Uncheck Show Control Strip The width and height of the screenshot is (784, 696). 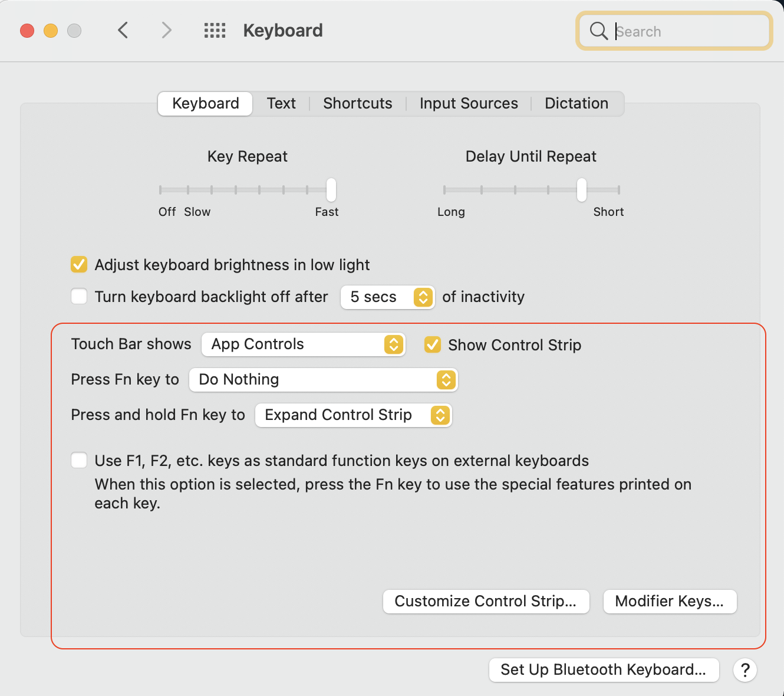[433, 344]
